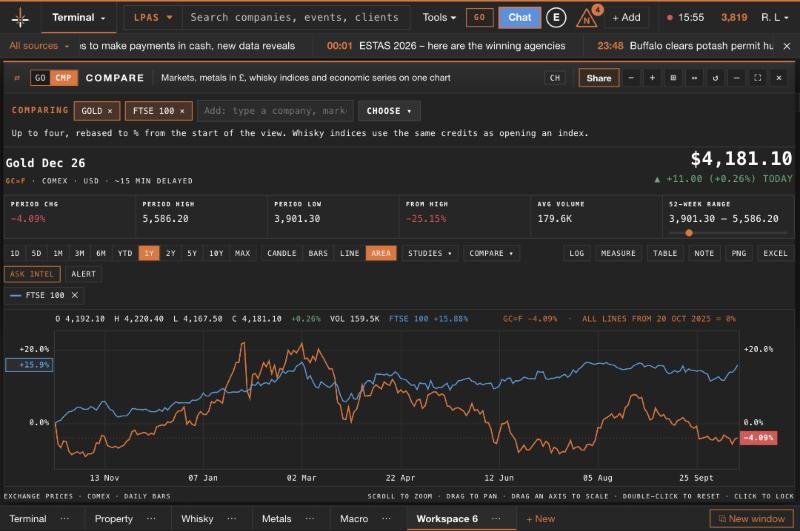Screen dimensions: 800x531
Task: Click the compass star logo icon
Action: coord(20,18)
